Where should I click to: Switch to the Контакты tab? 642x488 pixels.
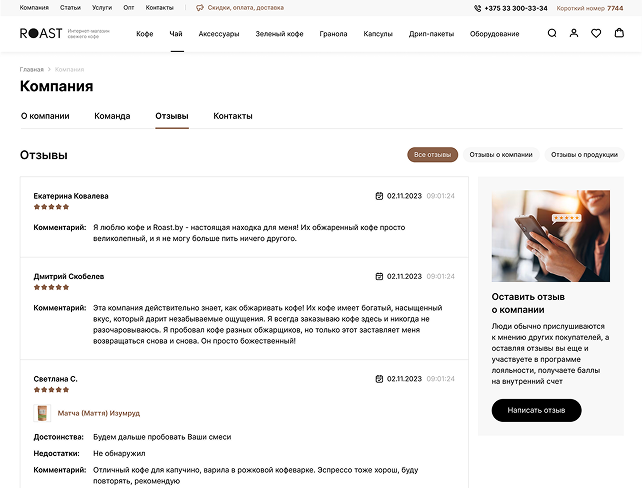233,116
